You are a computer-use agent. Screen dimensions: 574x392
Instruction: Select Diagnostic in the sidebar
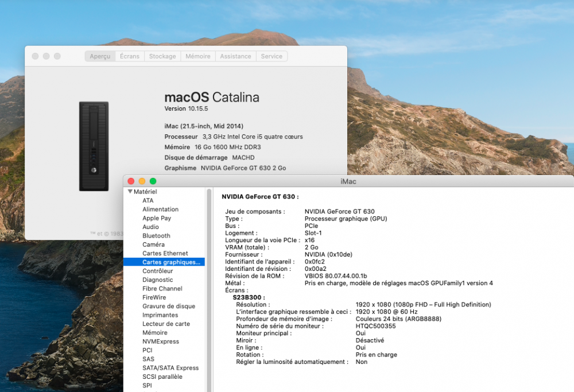[157, 280]
